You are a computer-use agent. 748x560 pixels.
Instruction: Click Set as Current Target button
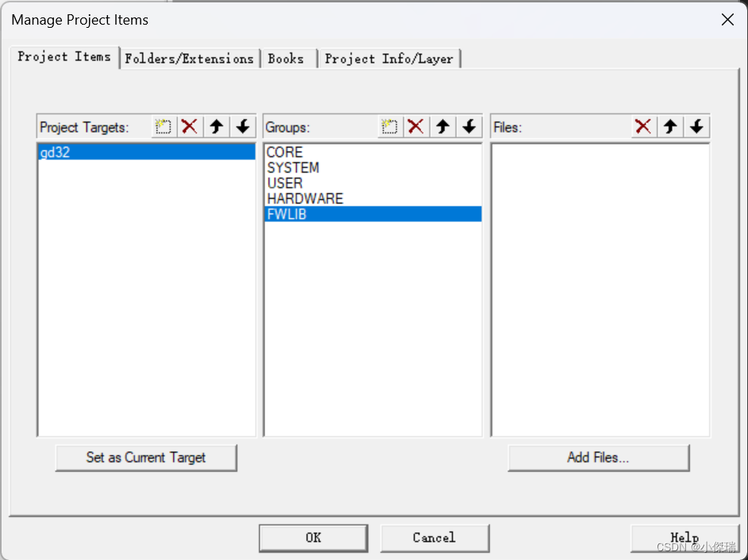coord(146,458)
